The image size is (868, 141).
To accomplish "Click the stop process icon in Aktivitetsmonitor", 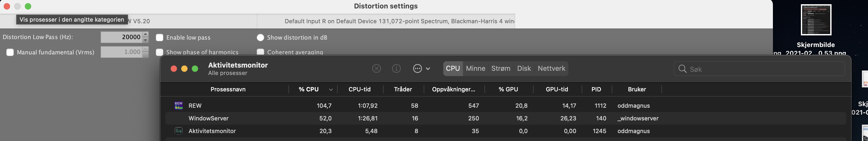I will pos(376,69).
